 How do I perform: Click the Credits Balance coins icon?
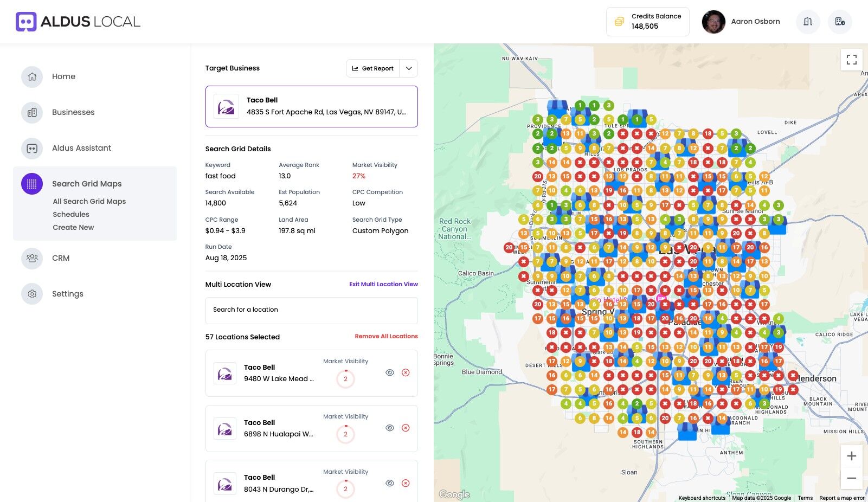(x=619, y=22)
